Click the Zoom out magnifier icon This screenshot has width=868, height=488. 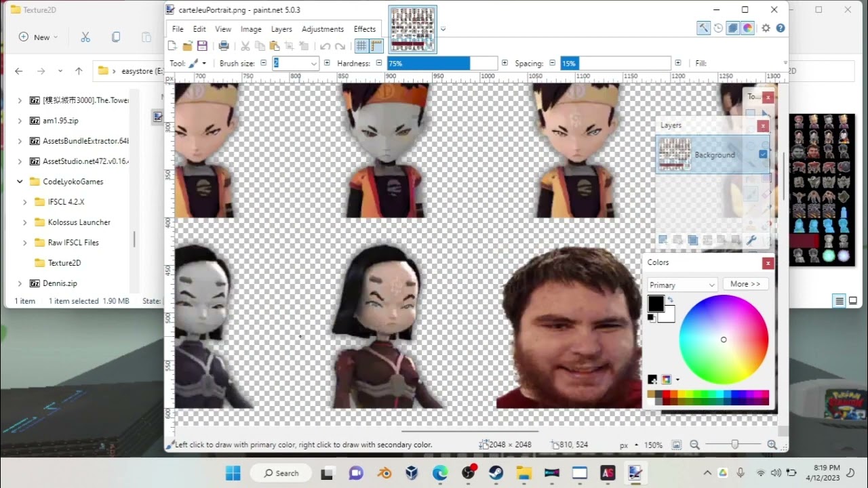tap(694, 445)
